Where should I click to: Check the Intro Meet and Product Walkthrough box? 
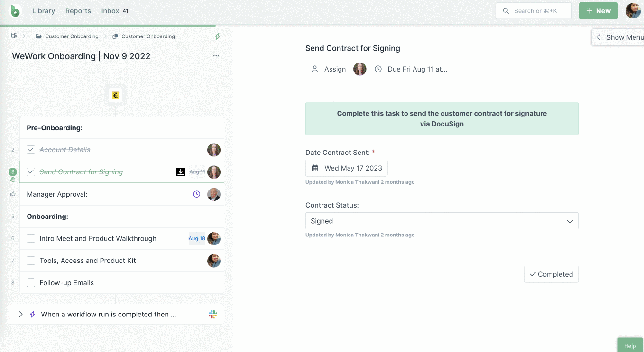pyautogui.click(x=31, y=238)
